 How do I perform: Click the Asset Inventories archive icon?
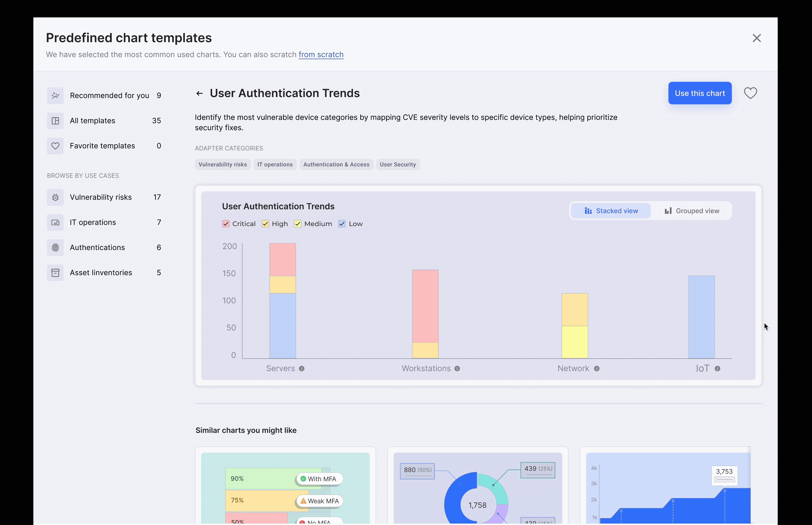[55, 273]
